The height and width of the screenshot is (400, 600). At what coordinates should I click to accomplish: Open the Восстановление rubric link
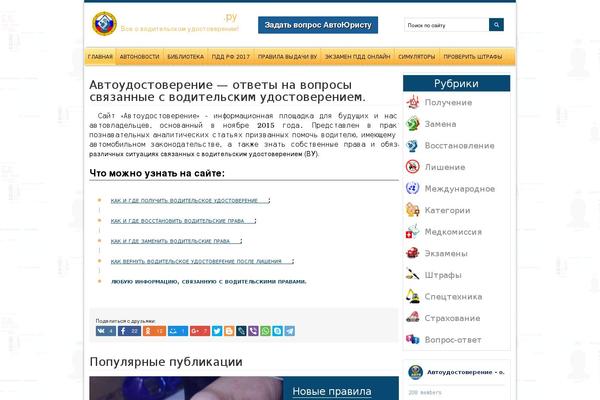click(459, 145)
